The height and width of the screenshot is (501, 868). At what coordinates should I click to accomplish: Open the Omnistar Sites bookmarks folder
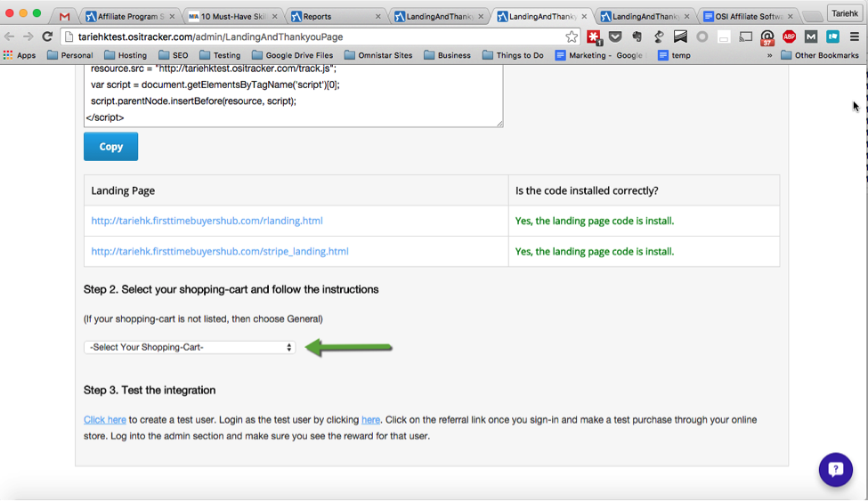(378, 55)
